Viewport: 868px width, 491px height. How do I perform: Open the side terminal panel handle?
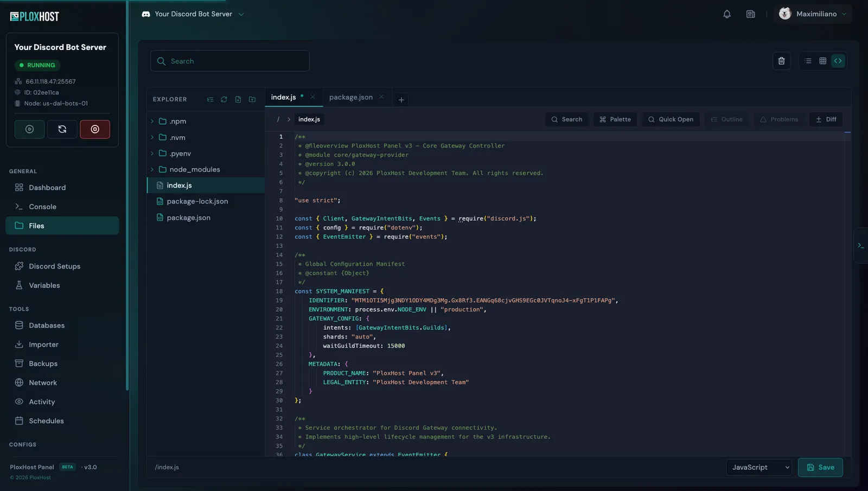point(860,246)
